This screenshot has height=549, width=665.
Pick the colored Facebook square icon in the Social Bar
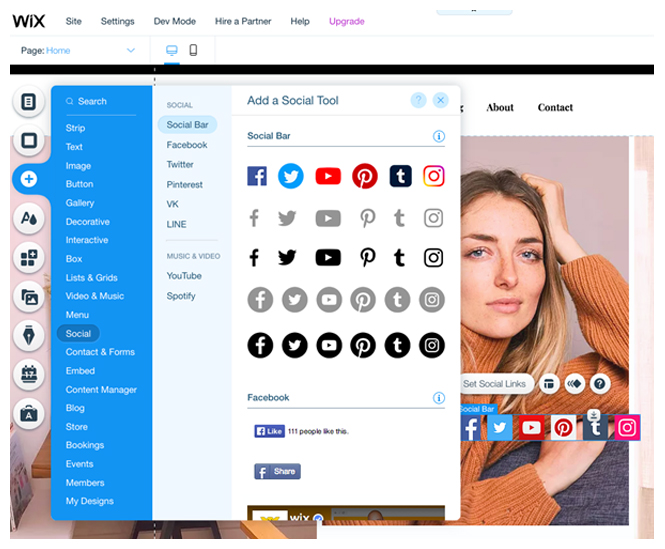click(x=257, y=176)
